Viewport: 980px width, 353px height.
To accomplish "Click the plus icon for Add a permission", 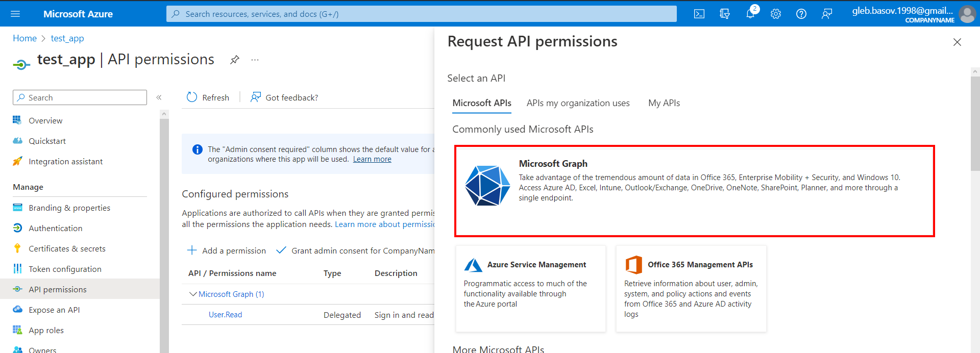I will (x=192, y=250).
